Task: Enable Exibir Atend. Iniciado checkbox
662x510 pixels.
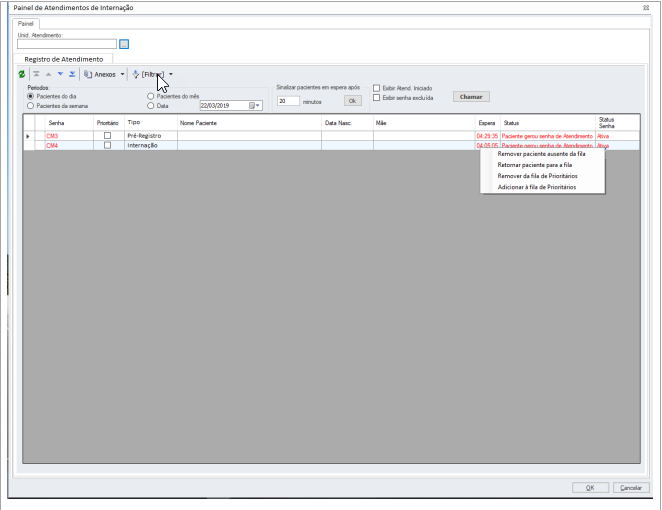Action: [x=376, y=88]
